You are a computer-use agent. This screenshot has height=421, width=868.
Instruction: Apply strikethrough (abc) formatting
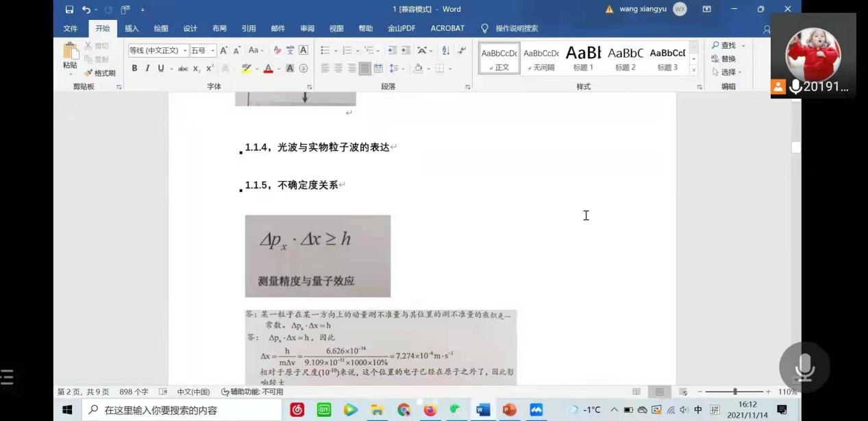point(183,69)
